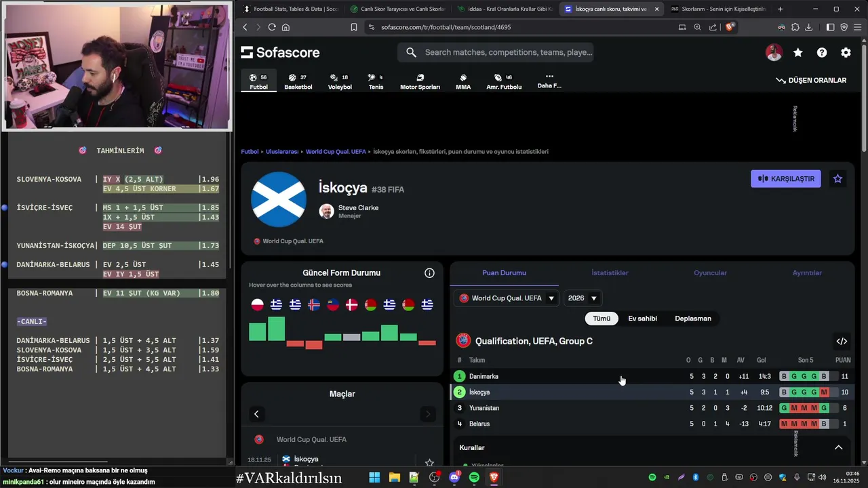Open the Sofascore help question mark
This screenshot has height=488, width=868.
[x=822, y=52]
